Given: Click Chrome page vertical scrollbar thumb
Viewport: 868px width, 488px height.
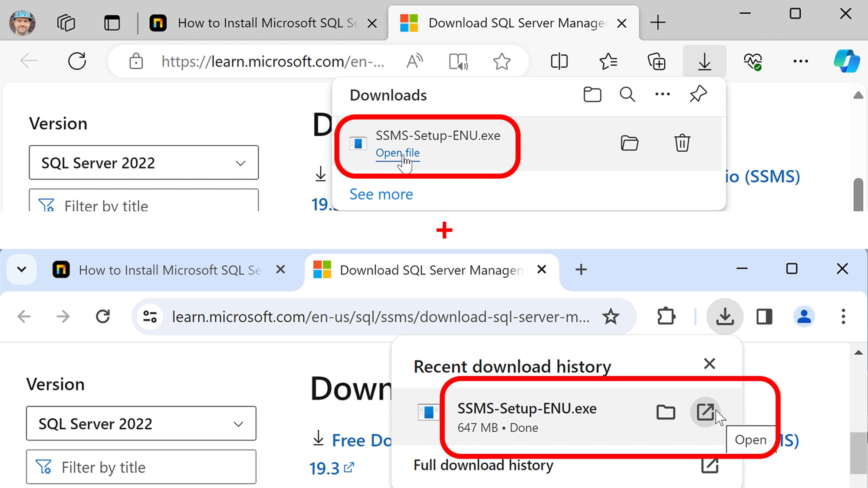Looking at the screenshot, I should click(858, 453).
